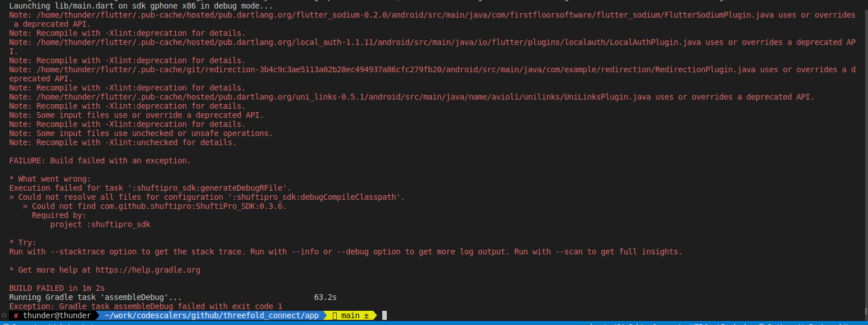Open the https://help.gradle.org link

(x=148, y=270)
